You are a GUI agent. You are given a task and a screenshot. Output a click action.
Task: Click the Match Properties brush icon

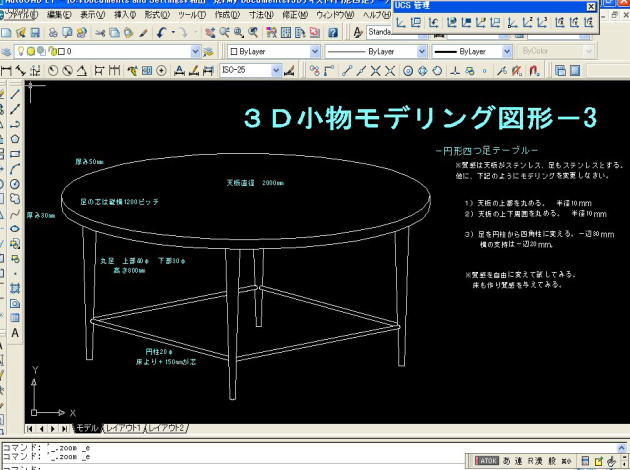(x=143, y=33)
